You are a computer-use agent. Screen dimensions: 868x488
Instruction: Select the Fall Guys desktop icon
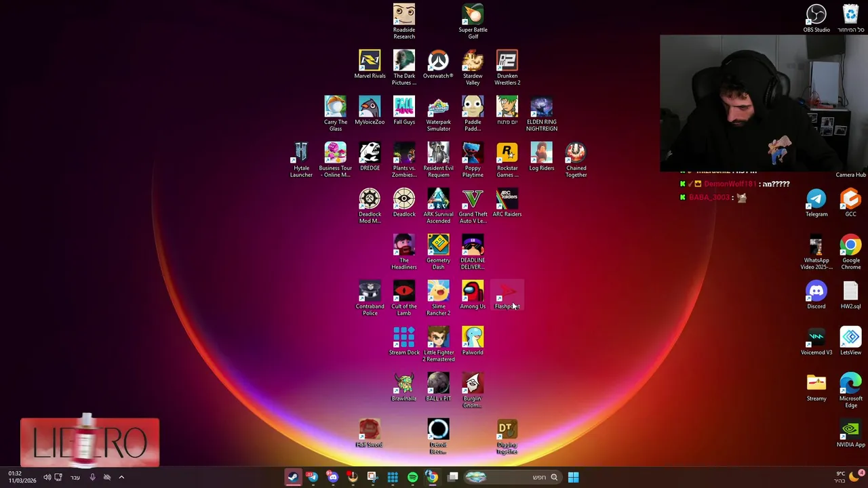point(404,110)
